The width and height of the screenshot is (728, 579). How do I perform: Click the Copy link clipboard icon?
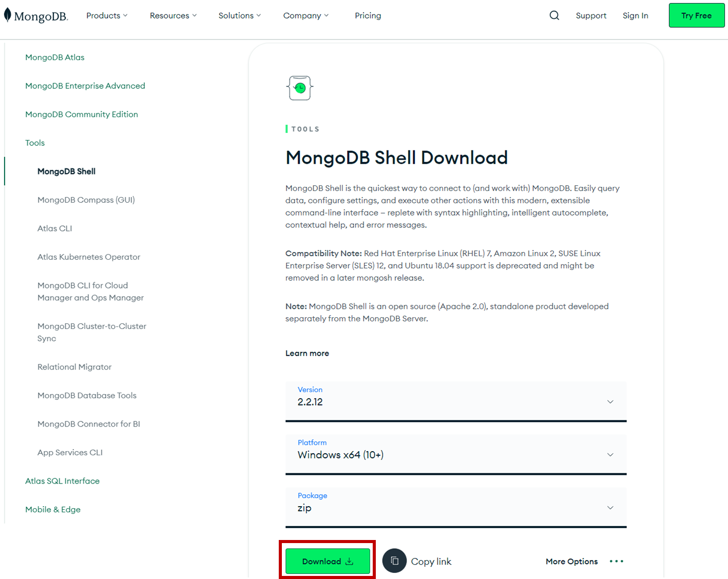[395, 561]
